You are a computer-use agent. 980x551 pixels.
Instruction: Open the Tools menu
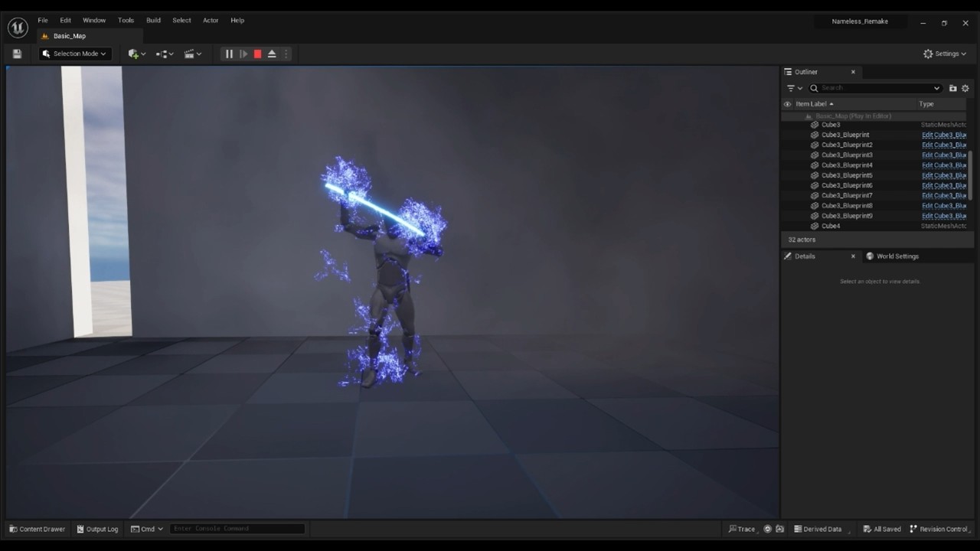126,20
